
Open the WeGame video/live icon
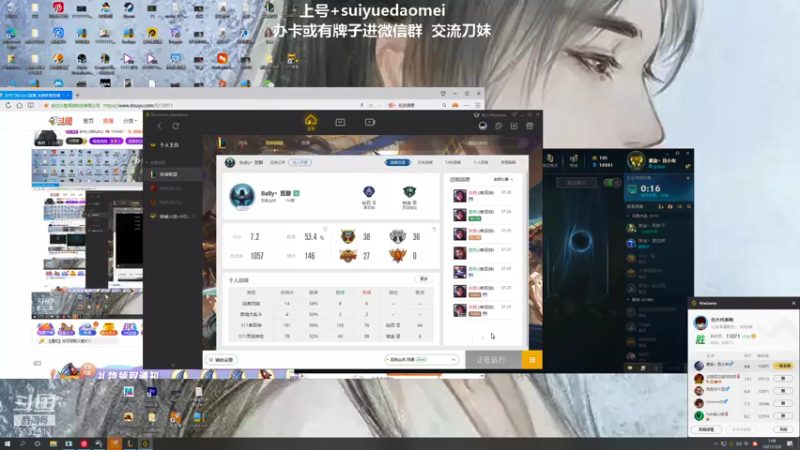pyautogui.click(x=370, y=122)
